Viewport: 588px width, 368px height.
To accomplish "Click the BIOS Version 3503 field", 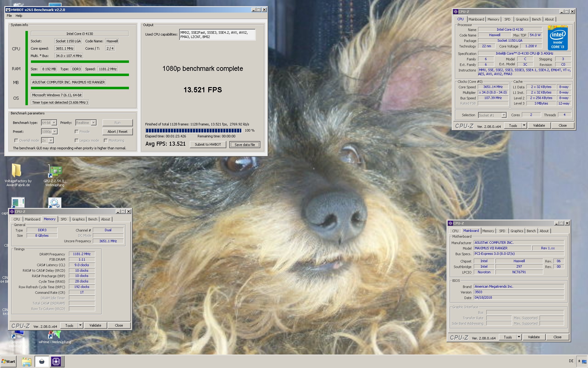I will tap(519, 292).
